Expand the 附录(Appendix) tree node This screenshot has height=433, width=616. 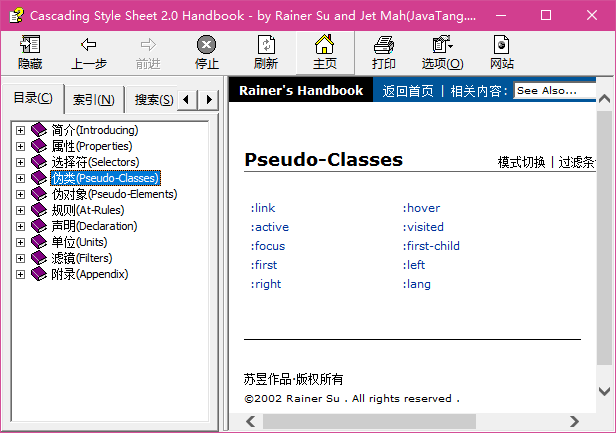click(x=20, y=275)
